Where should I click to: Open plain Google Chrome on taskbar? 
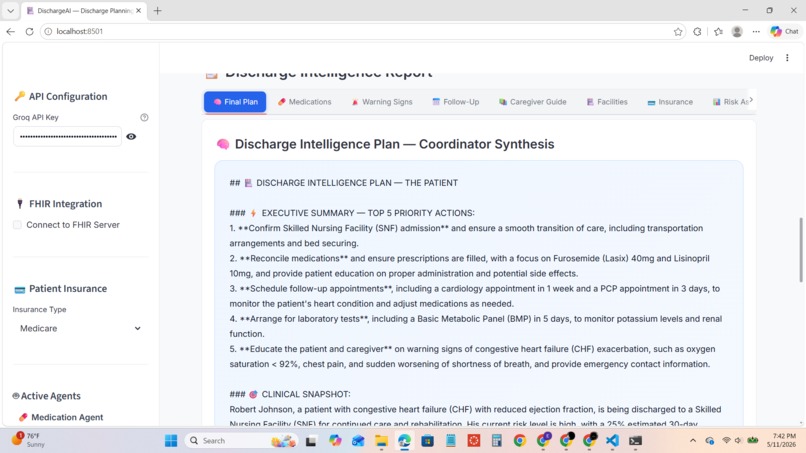[x=520, y=441]
